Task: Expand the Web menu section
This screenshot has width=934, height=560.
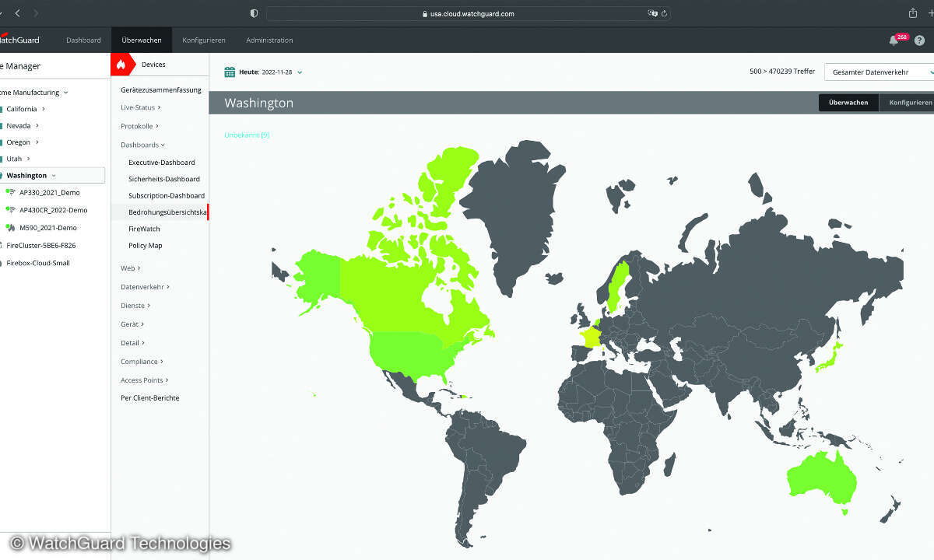Action: 131,268
